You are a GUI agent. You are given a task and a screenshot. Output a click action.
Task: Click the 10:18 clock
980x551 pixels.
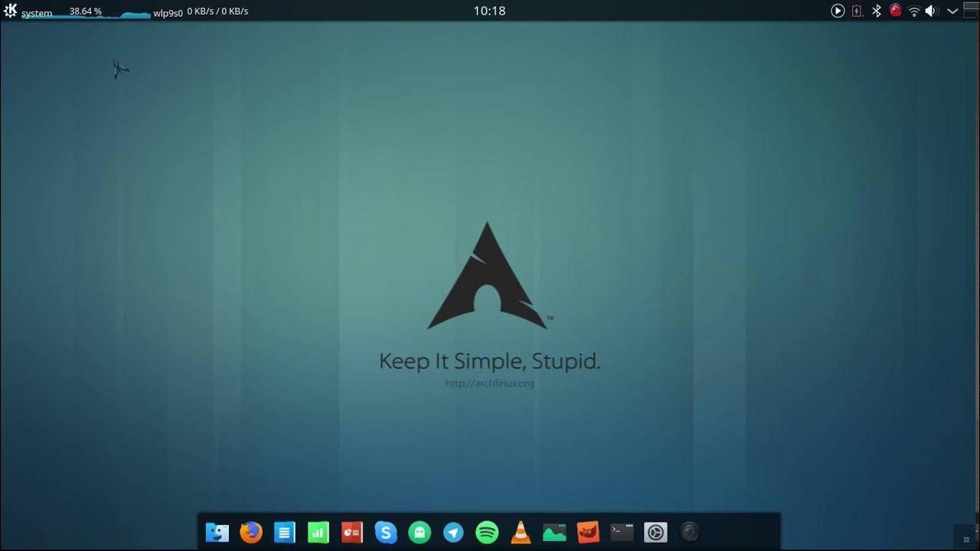489,11
